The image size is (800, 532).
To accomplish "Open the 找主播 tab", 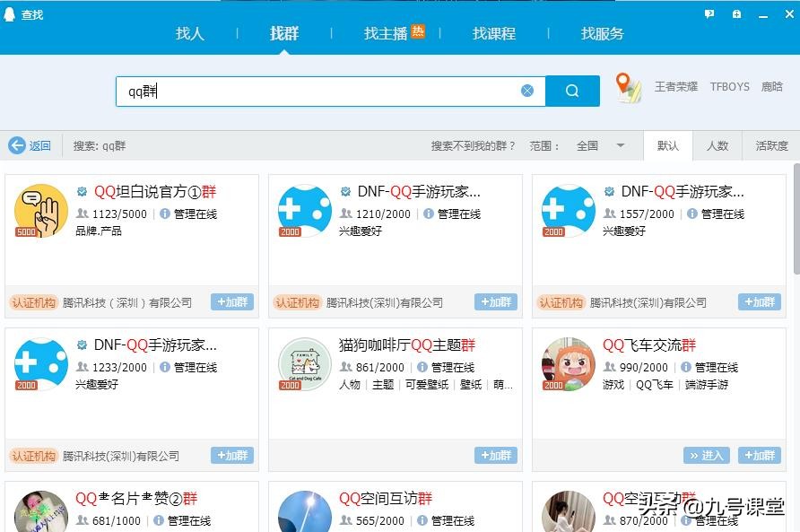I will coord(386,33).
